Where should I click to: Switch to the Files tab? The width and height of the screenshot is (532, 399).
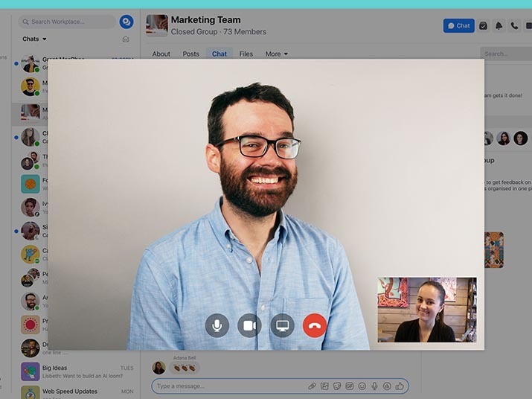246,54
